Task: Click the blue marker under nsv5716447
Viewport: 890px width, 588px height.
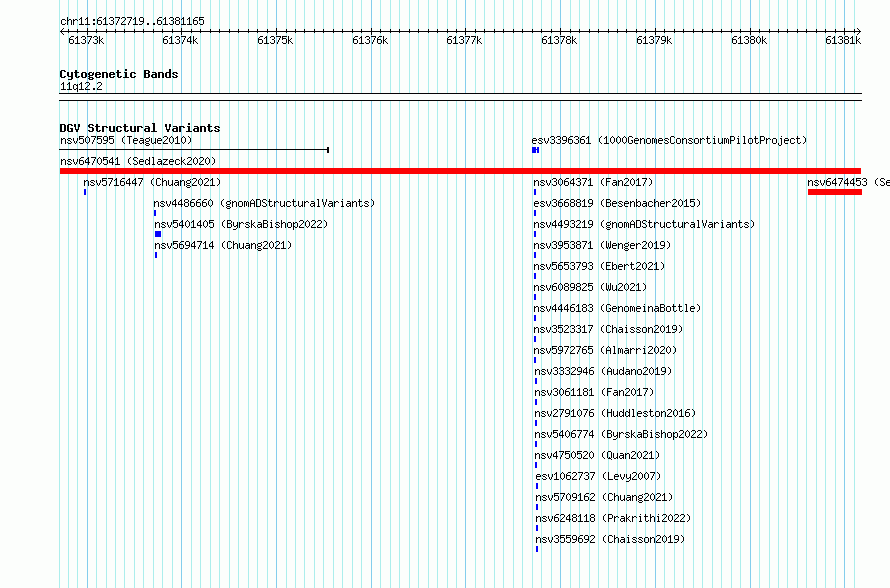Action: pos(85,192)
